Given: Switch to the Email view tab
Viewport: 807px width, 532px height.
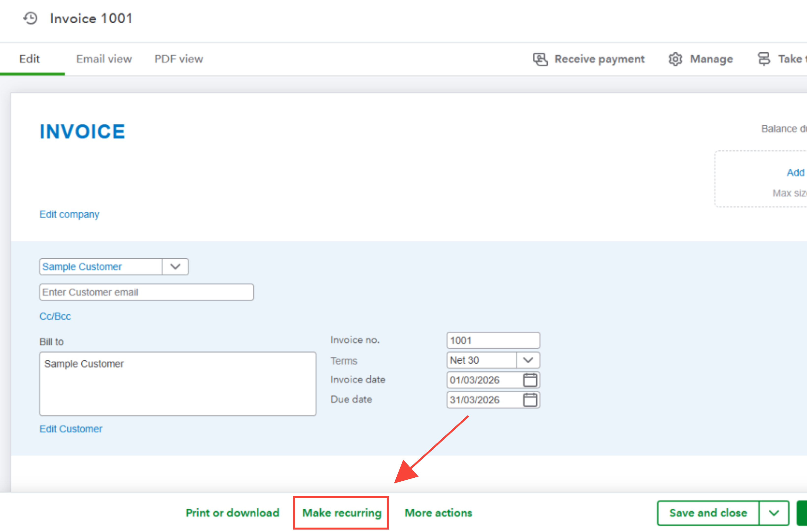Looking at the screenshot, I should tap(104, 59).
